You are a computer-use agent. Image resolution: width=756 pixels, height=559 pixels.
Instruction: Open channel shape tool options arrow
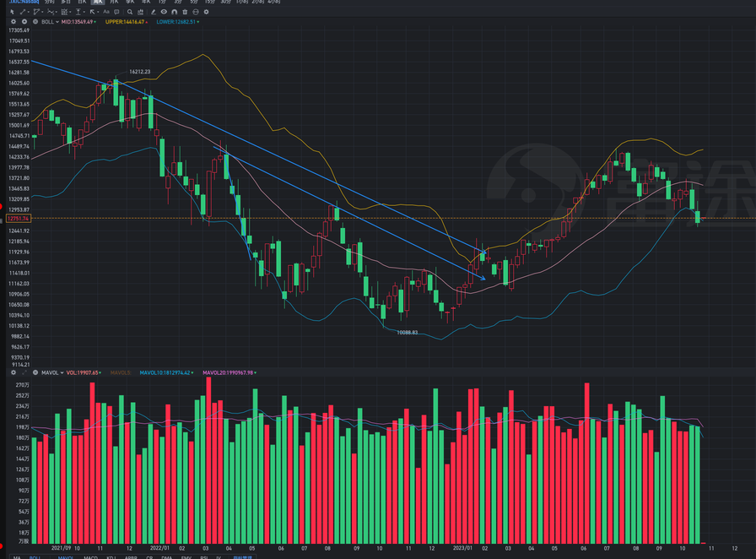[x=42, y=12]
